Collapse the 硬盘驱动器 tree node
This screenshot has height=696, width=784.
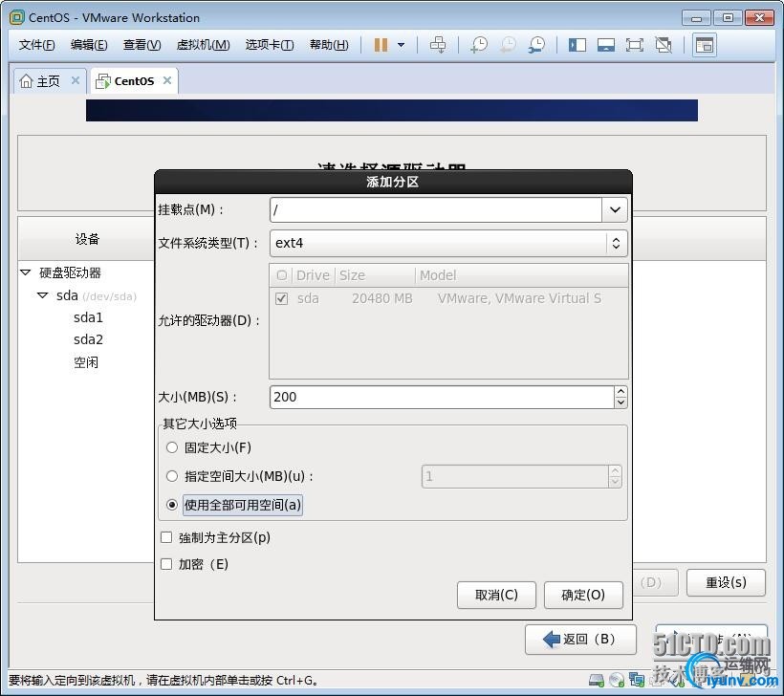click(x=26, y=272)
